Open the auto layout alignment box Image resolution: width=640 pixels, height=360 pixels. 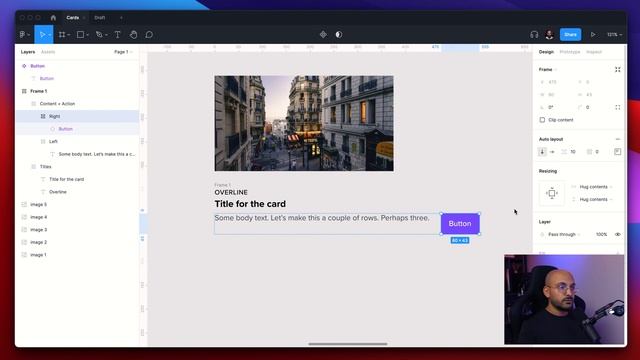618,151
